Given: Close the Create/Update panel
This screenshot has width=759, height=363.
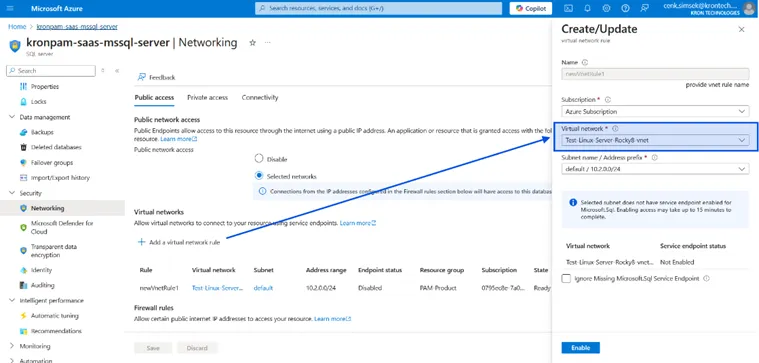Looking at the screenshot, I should pyautogui.click(x=741, y=30).
